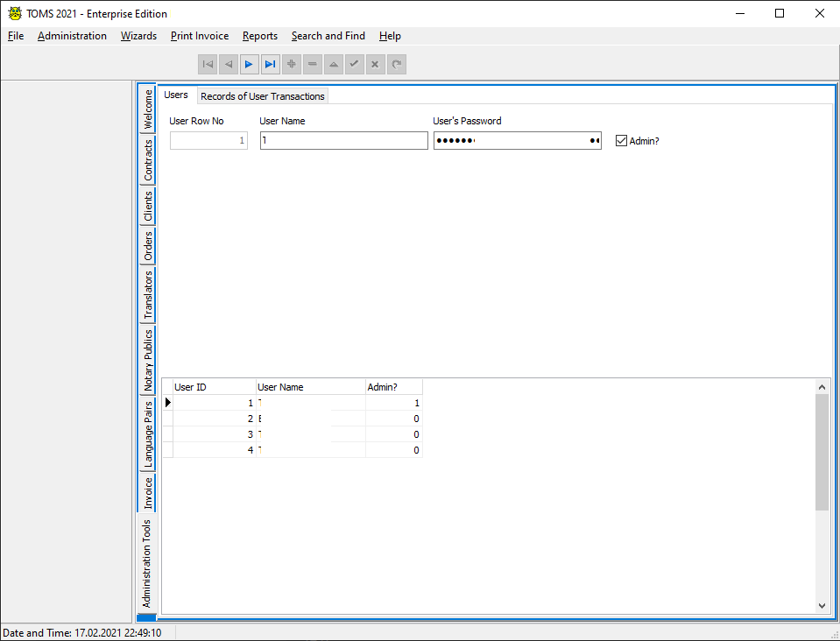Switch to the Records of User Transactions tab

(262, 95)
